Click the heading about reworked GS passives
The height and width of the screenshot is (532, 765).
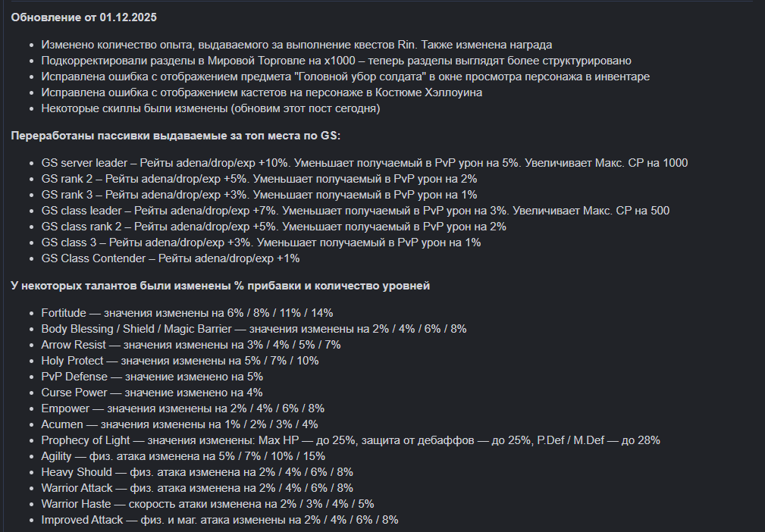[x=176, y=136]
